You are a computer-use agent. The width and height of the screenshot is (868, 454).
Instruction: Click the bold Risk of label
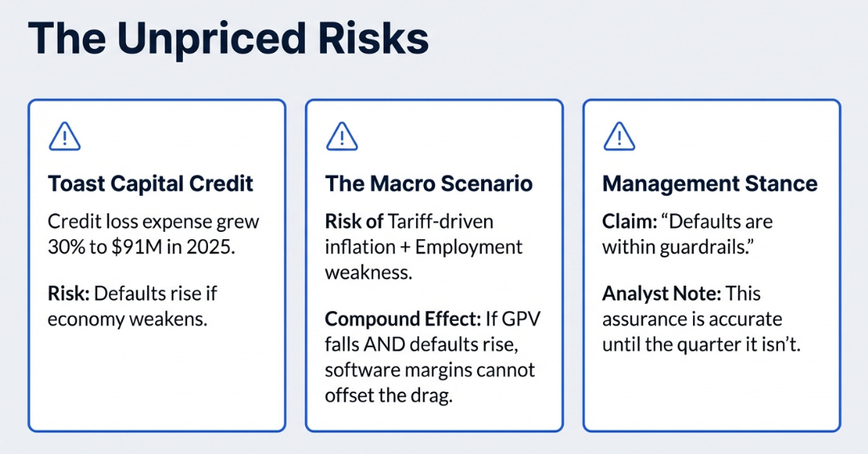point(354,221)
